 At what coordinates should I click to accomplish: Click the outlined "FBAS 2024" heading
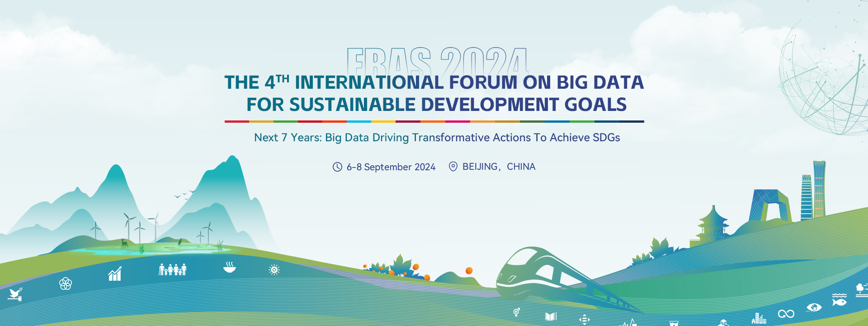pos(438,61)
